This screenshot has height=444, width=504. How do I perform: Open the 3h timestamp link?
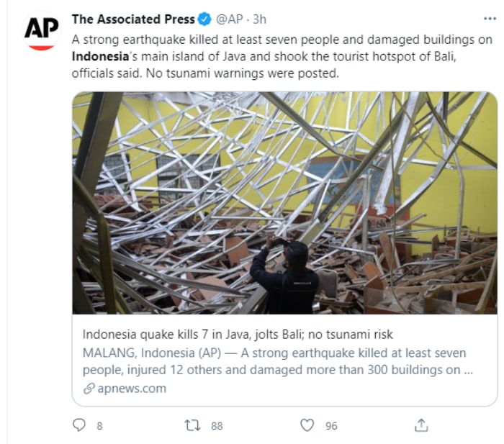[x=259, y=19]
